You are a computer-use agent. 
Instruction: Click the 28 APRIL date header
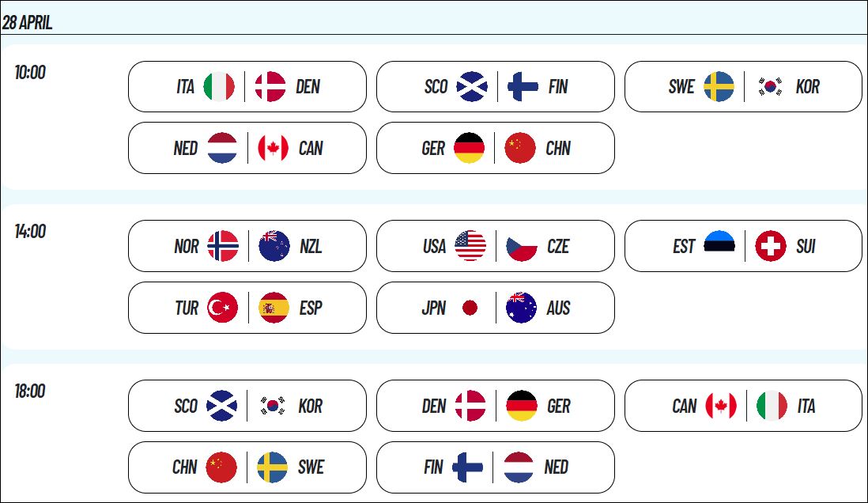pos(27,23)
